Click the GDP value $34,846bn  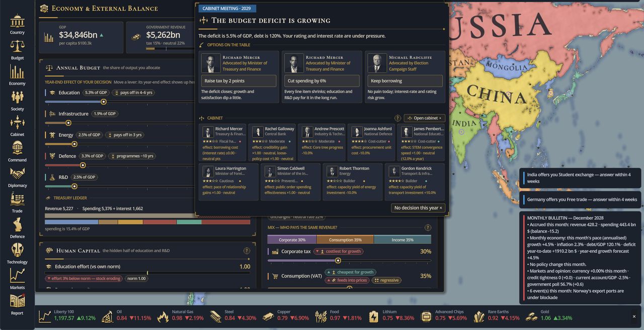(x=78, y=35)
